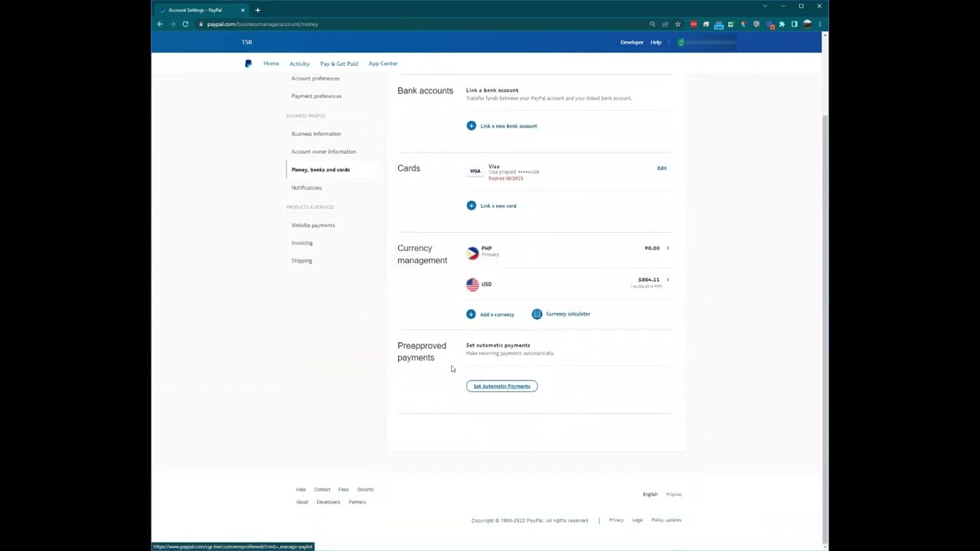The image size is (980, 551).
Task: Click the footer Help link
Action: coord(301,489)
